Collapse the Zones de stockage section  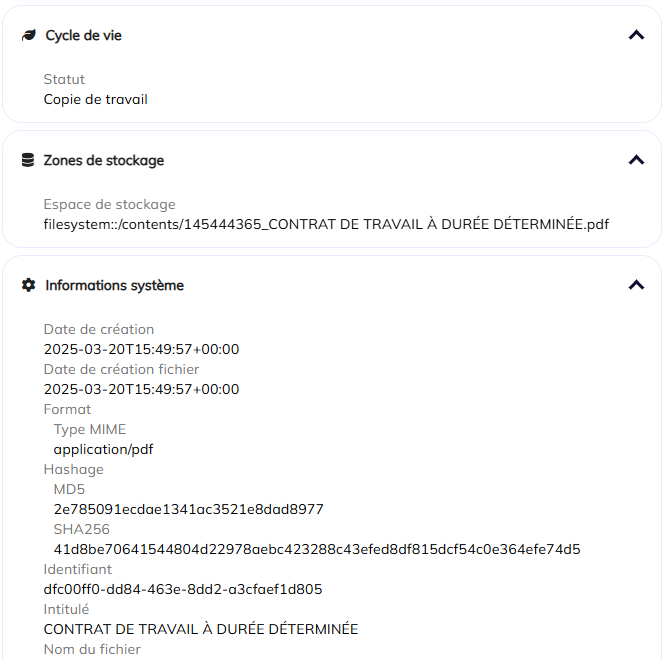(636, 160)
